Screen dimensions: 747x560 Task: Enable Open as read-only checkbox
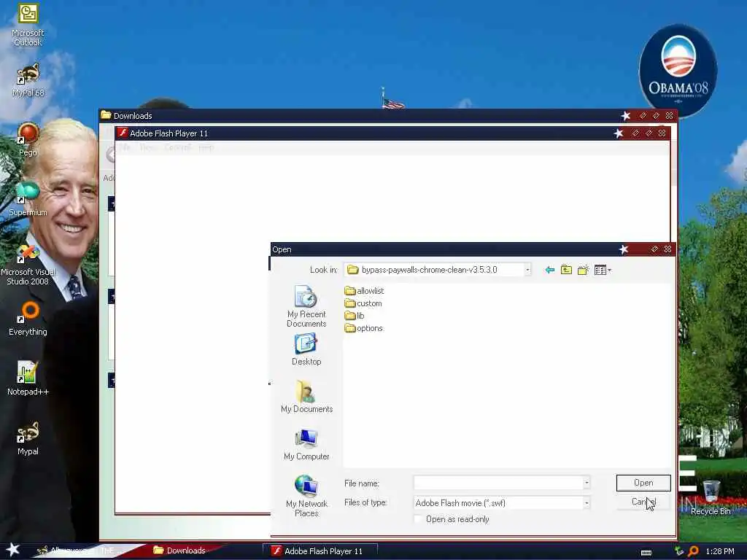pyautogui.click(x=418, y=519)
